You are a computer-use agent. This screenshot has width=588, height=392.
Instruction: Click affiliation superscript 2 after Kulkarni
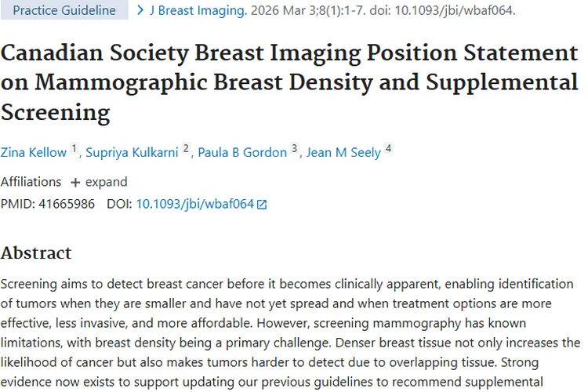[x=187, y=148]
